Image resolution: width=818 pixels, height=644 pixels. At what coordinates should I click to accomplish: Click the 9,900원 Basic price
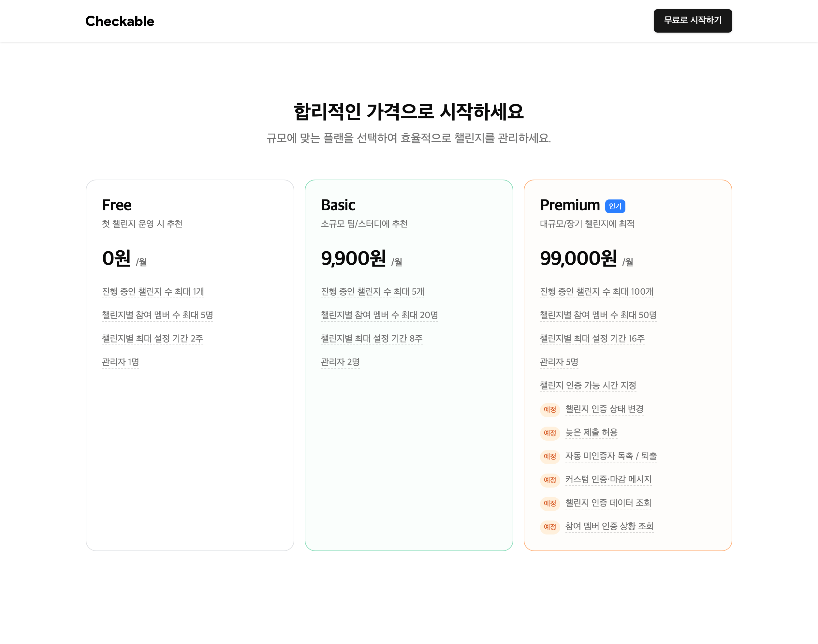[353, 259]
